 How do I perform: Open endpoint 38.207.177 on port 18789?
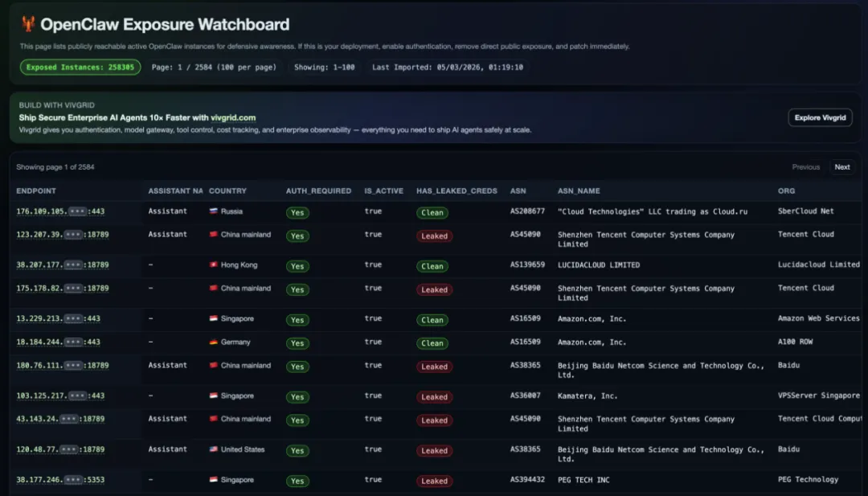tap(63, 265)
